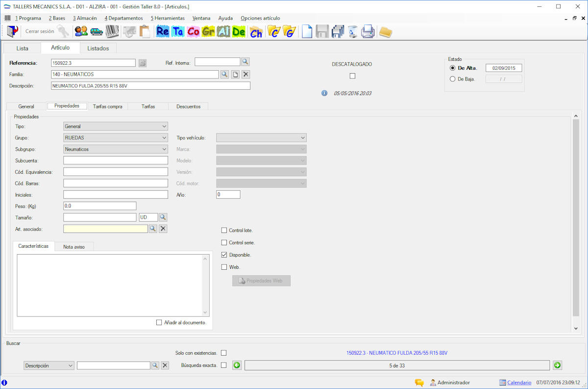Click the exit door toolbar icon

(12, 31)
